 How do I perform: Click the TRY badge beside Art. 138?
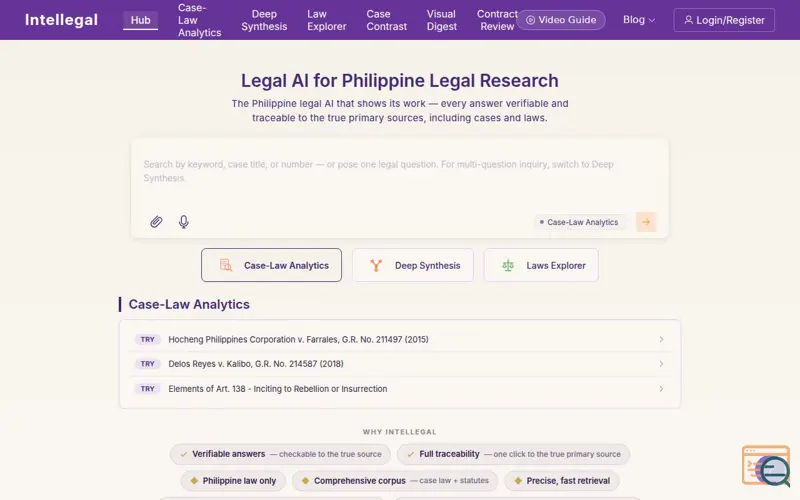147,389
